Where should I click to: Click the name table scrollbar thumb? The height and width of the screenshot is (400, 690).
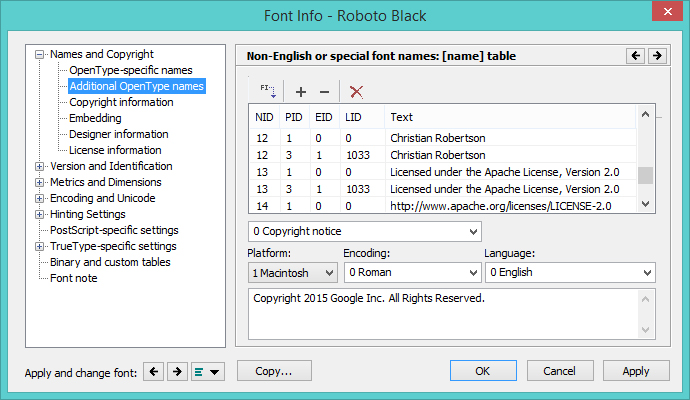[x=646, y=175]
